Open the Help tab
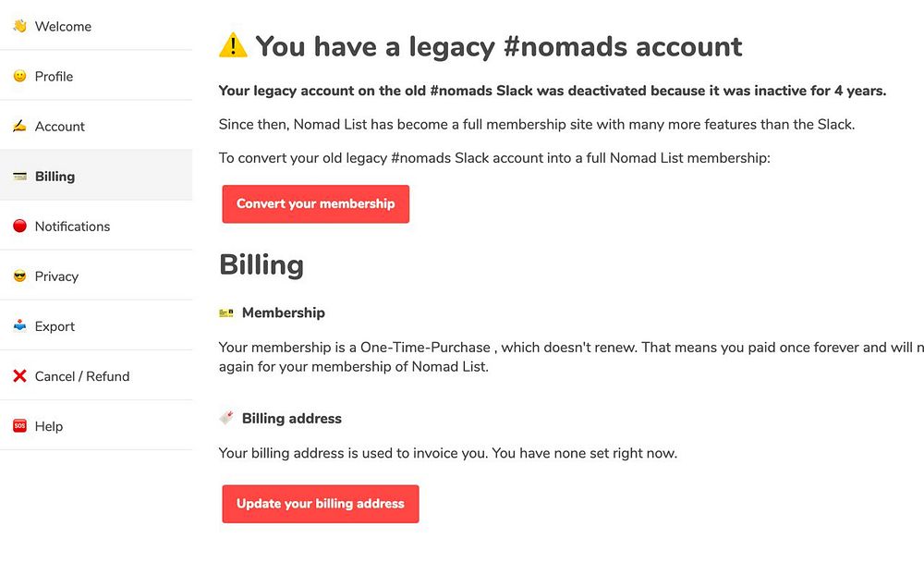 (x=49, y=426)
